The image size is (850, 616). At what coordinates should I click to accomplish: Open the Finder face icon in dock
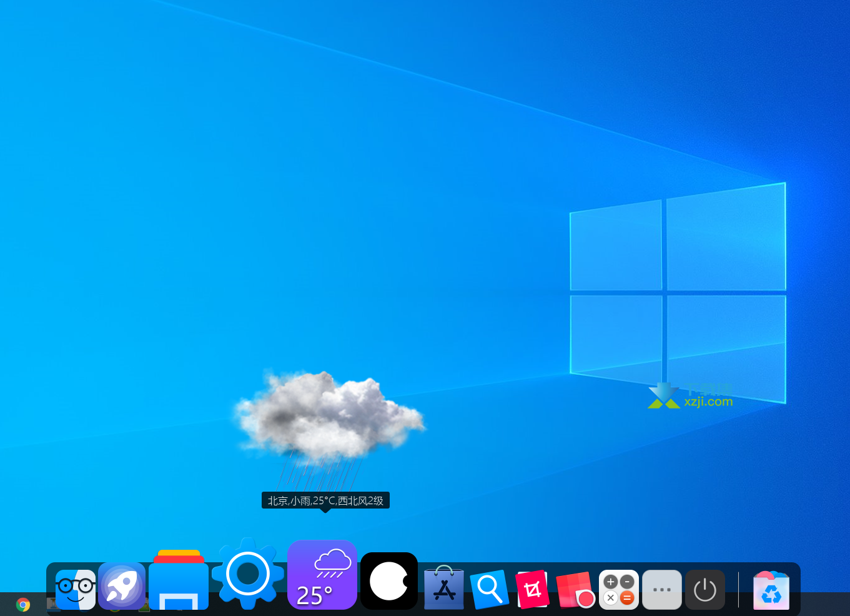click(76, 589)
